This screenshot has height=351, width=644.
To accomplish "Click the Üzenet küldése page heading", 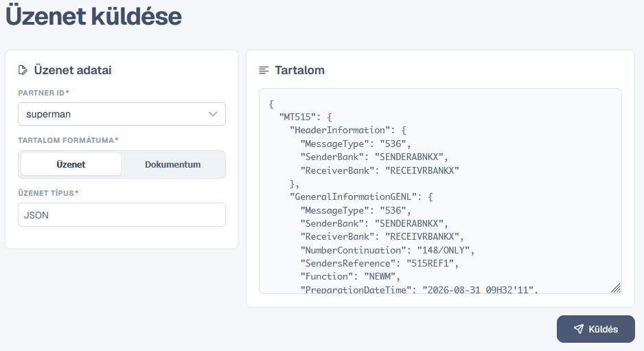I will tap(93, 16).
